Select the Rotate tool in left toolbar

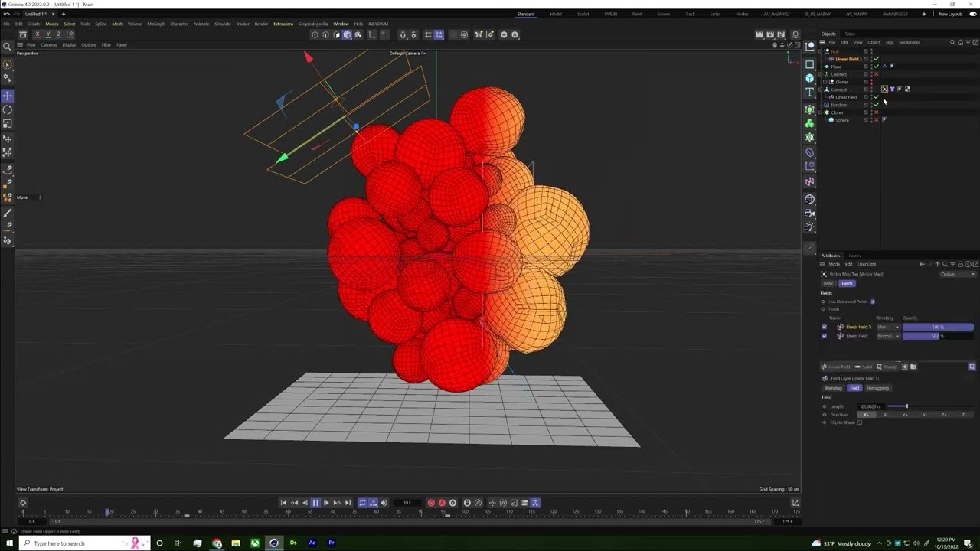coord(8,109)
